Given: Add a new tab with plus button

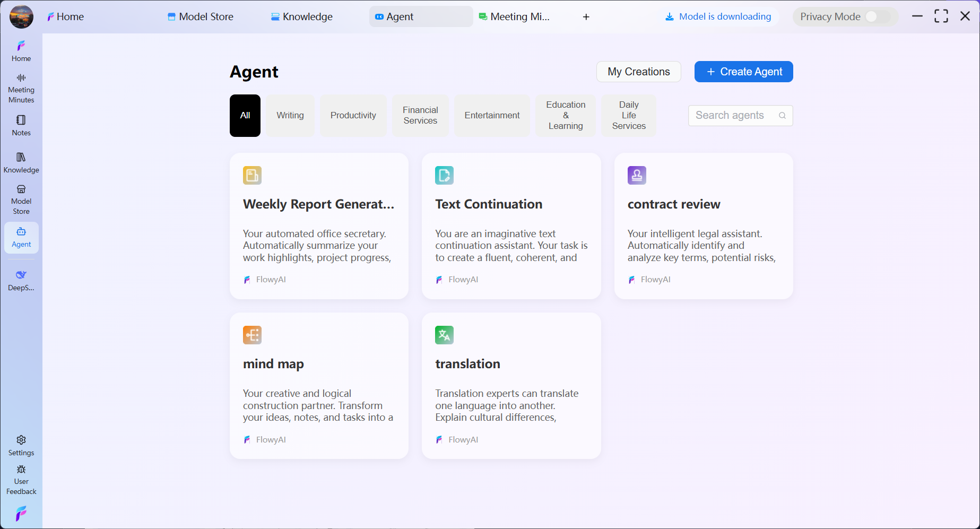Looking at the screenshot, I should pyautogui.click(x=586, y=17).
